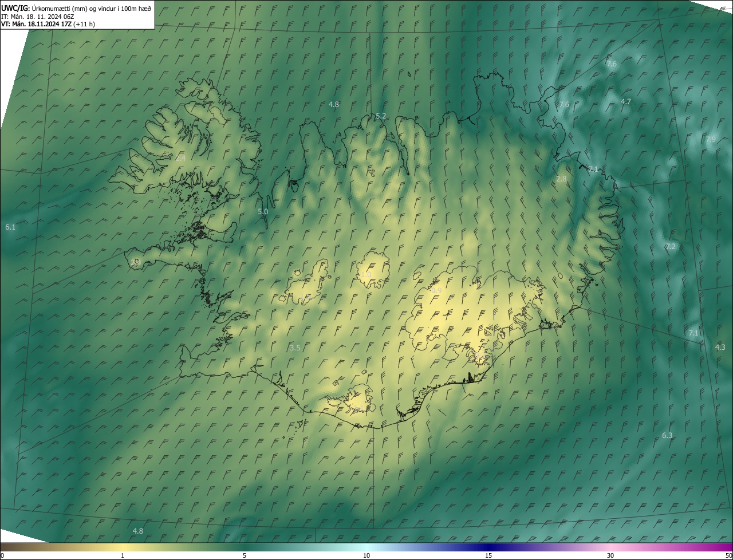Click the 5.0 value on the map
The height and width of the screenshot is (560, 733).
coord(263,211)
